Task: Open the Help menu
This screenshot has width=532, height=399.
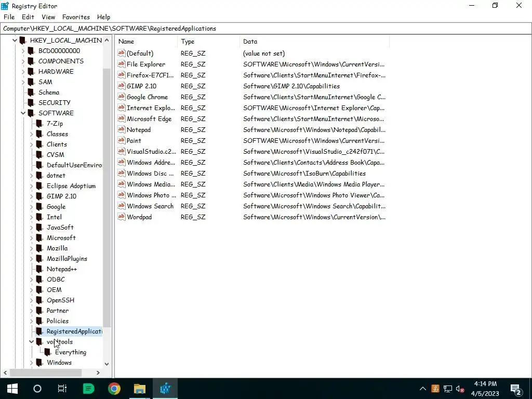Action: point(103,17)
